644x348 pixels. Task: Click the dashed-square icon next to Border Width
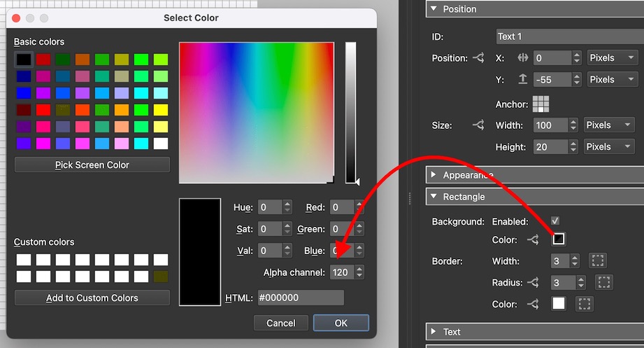point(597,261)
